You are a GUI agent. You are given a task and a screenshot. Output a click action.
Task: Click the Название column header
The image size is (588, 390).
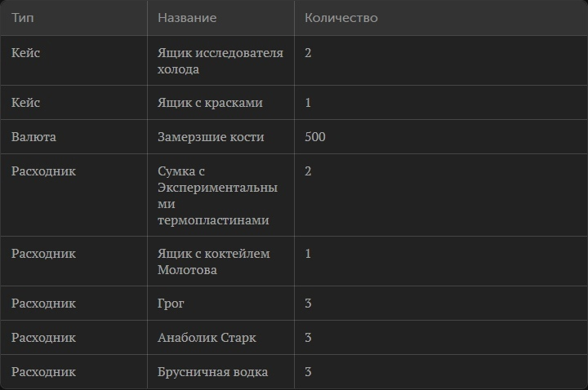[187, 18]
